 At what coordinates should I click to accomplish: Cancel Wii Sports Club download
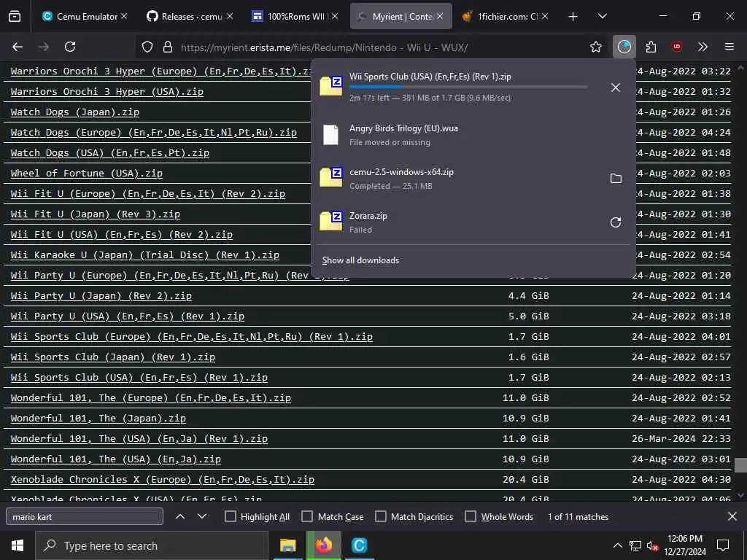pyautogui.click(x=616, y=87)
